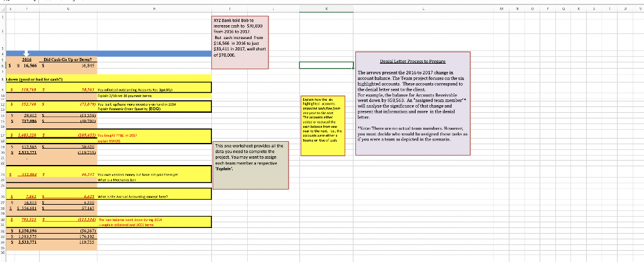Select row header 17

tap(2, 135)
